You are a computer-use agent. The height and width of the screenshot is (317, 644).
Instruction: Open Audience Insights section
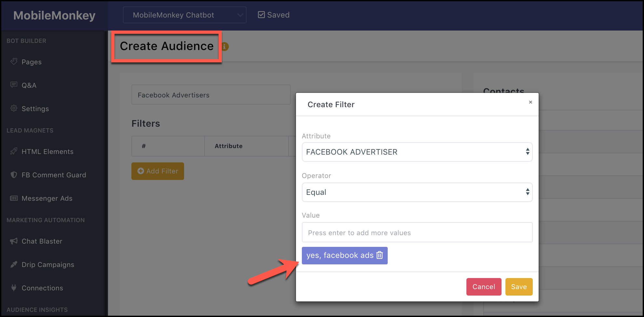[x=37, y=310]
